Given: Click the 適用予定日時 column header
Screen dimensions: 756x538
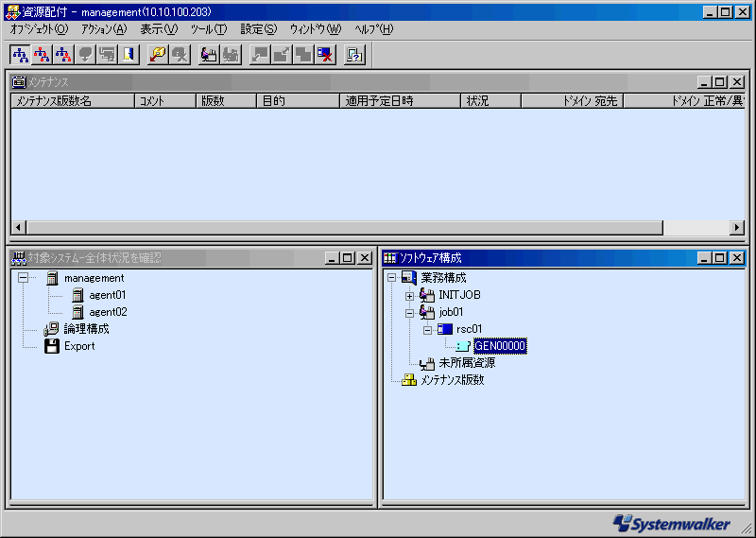Looking at the screenshot, I should click(400, 101).
